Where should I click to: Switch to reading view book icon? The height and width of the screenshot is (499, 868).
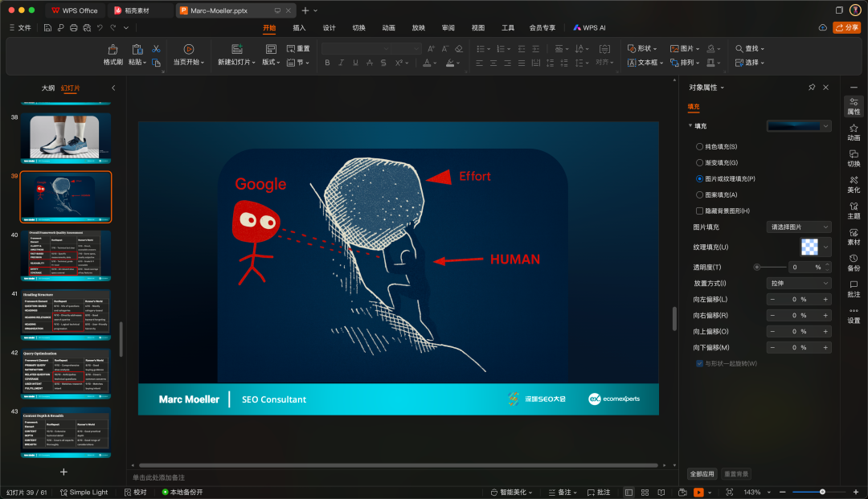tap(661, 493)
